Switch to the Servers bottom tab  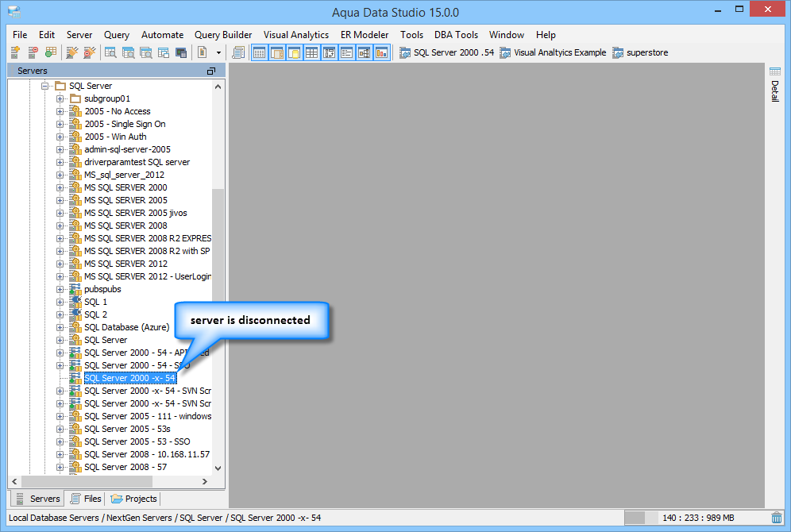pyautogui.click(x=38, y=499)
